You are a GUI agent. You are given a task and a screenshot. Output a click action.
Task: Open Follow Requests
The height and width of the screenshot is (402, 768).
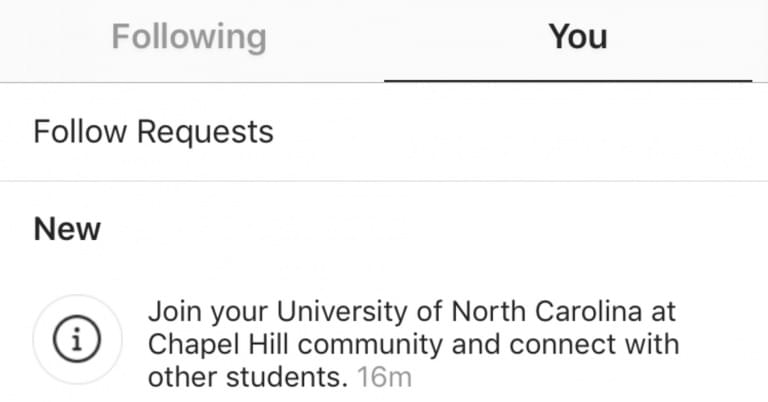coord(384,132)
